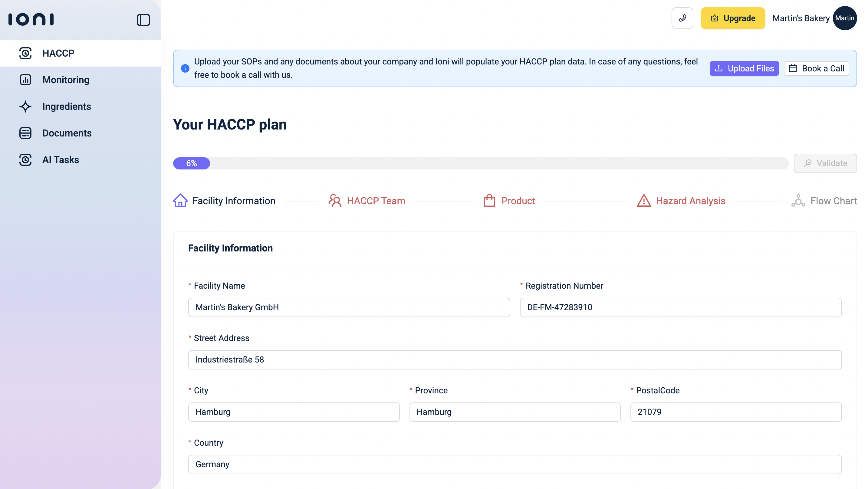
Task: Click the Registration Number input field
Action: click(x=680, y=307)
